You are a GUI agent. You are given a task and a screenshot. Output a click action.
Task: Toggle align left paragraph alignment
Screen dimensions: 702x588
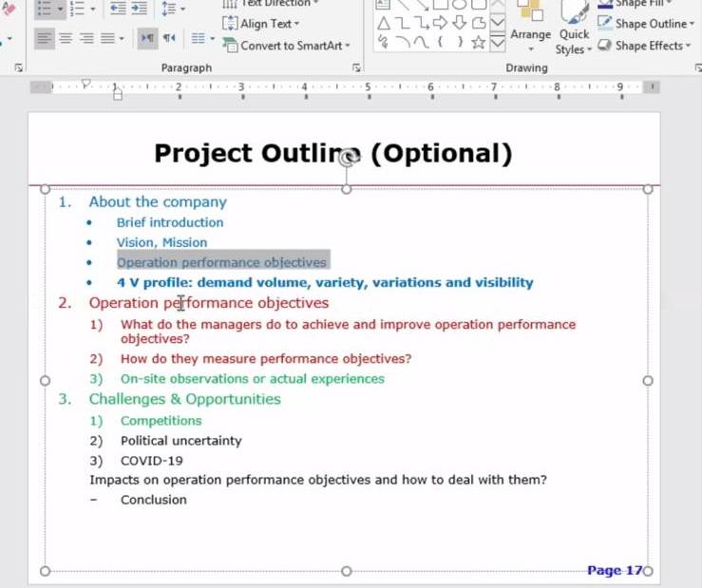45,38
